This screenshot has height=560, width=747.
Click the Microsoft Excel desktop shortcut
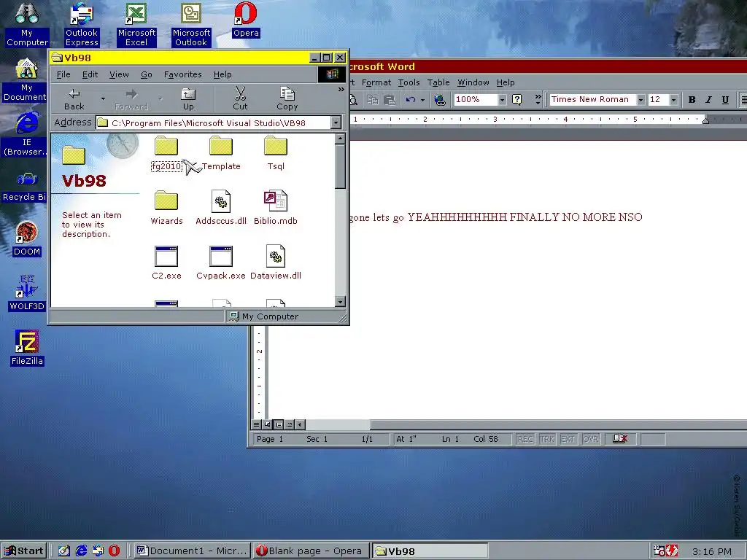(136, 25)
